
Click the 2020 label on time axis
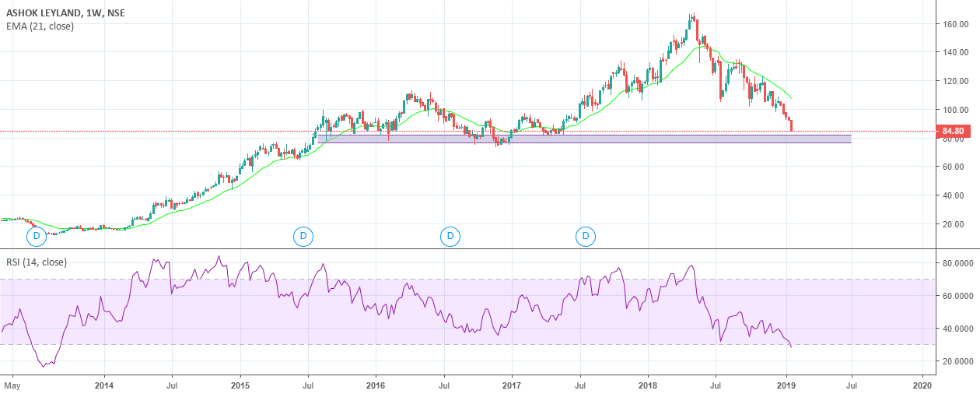click(x=922, y=384)
